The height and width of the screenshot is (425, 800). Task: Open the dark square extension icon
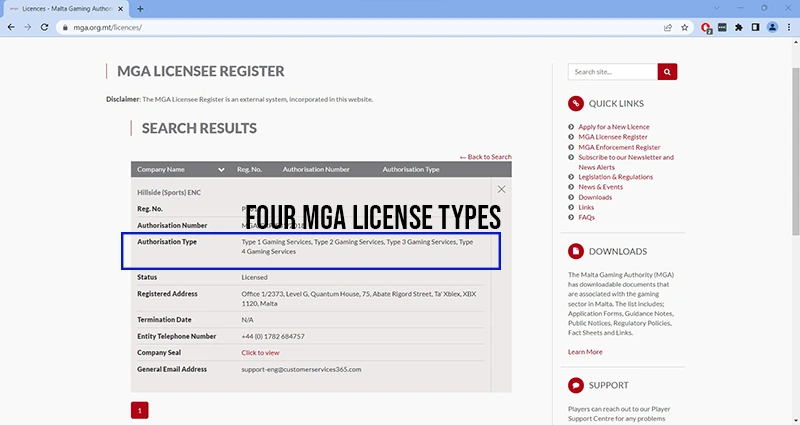pos(722,28)
